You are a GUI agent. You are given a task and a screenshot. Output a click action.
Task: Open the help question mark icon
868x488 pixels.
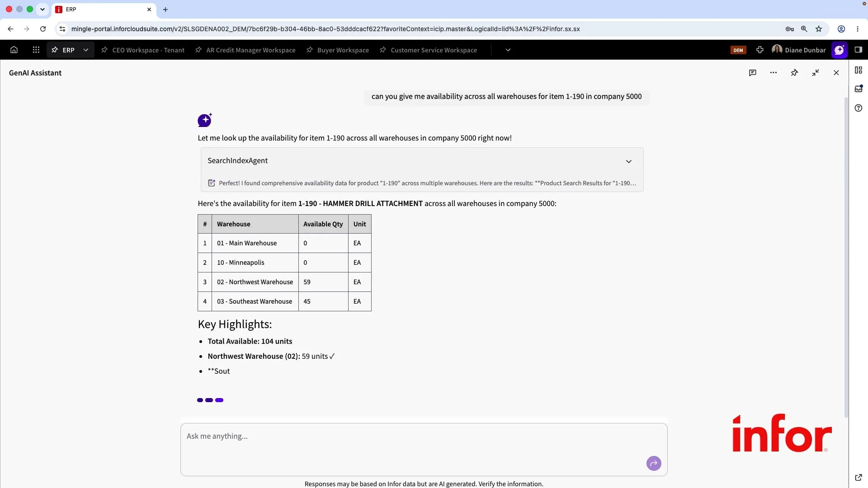coord(859,108)
